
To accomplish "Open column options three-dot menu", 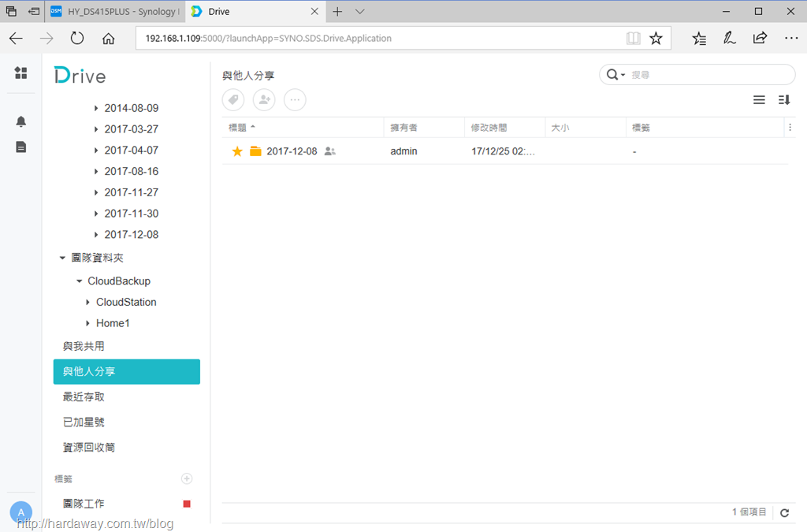I will [790, 128].
